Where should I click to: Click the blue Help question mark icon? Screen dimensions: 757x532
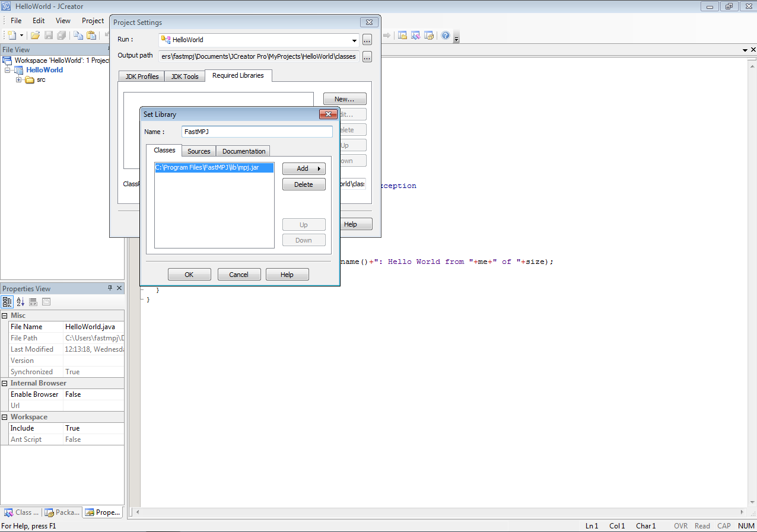(x=446, y=36)
